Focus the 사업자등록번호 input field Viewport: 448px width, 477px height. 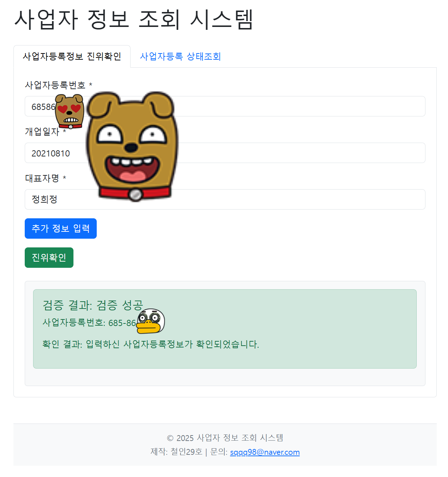pos(225,106)
